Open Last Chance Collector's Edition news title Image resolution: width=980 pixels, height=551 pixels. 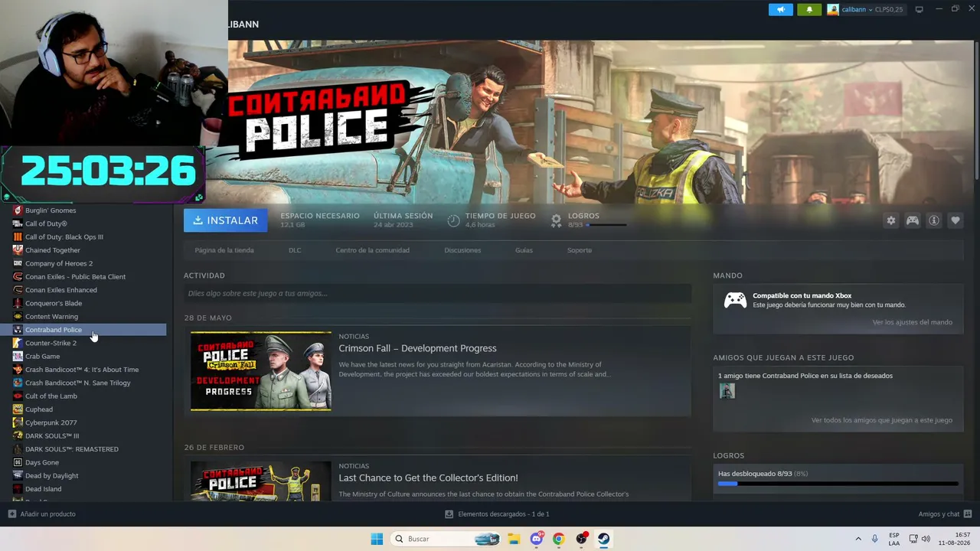(429, 478)
